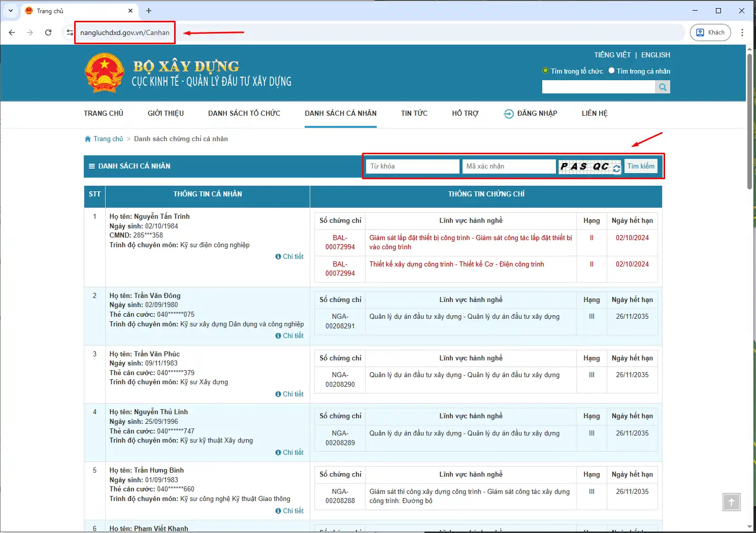Screen dimensions: 756x533
Task: Open new browser tab with plus icon
Action: pyautogui.click(x=149, y=11)
